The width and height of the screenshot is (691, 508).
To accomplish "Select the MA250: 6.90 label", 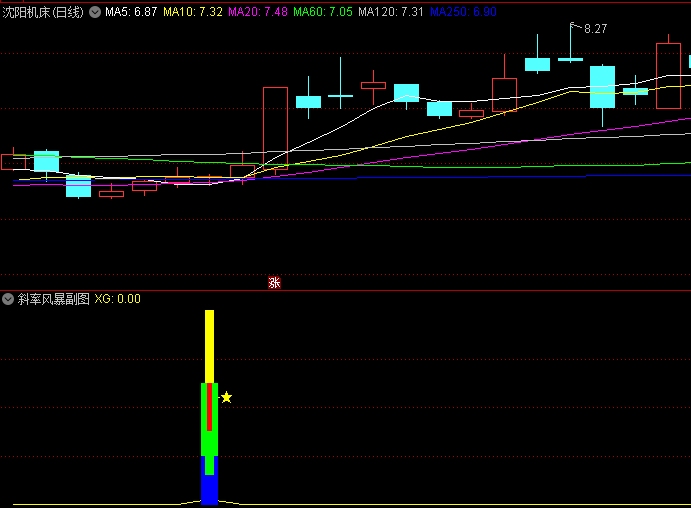I will click(463, 12).
